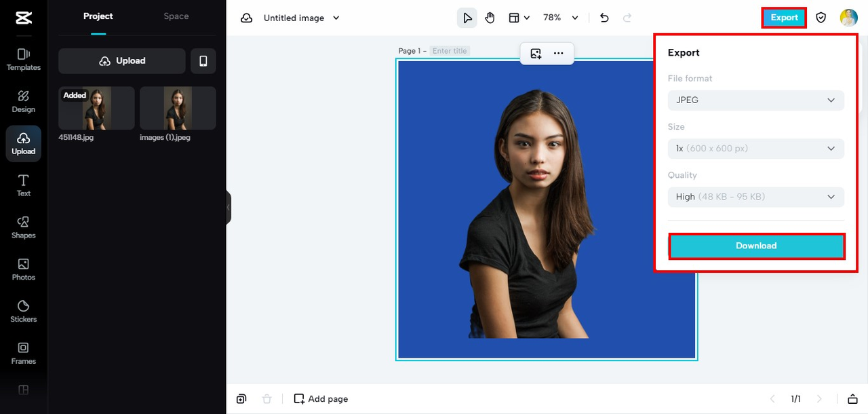The height and width of the screenshot is (414, 868).
Task: Open the Shapes panel
Action: point(24,227)
